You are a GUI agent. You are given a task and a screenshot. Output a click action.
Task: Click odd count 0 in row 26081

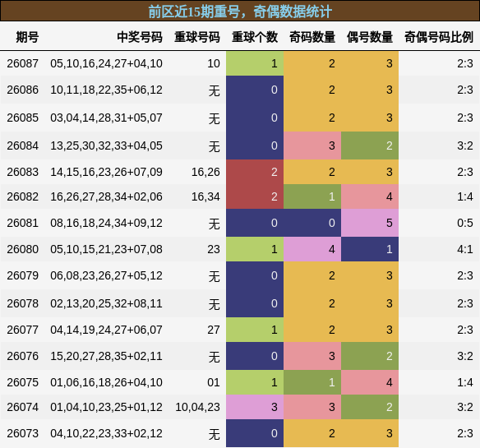312,223
